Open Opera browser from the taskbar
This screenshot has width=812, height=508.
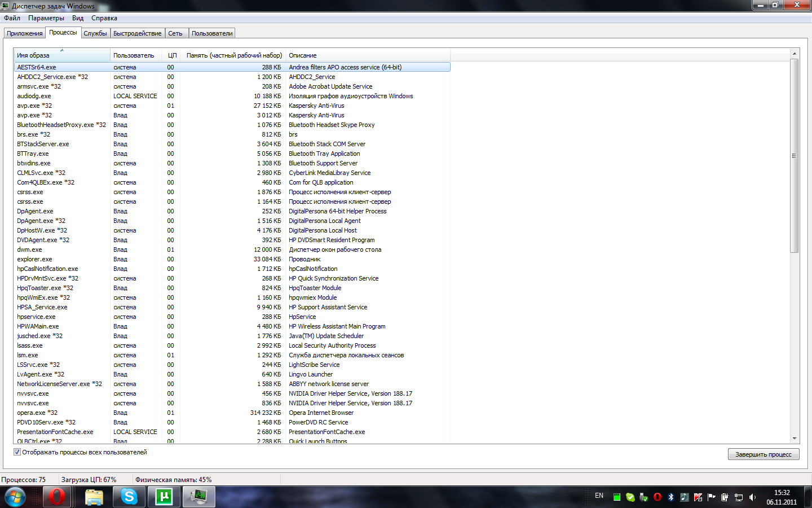click(56, 497)
